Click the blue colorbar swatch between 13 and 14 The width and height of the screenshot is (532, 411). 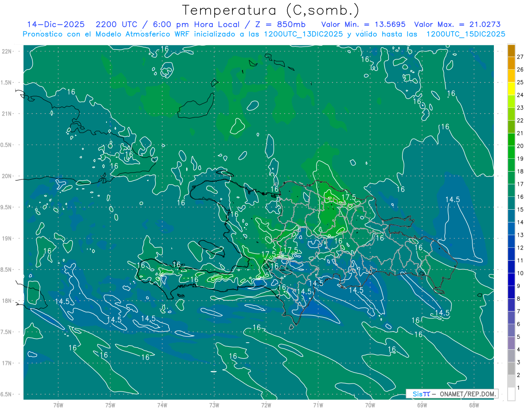[511, 229]
